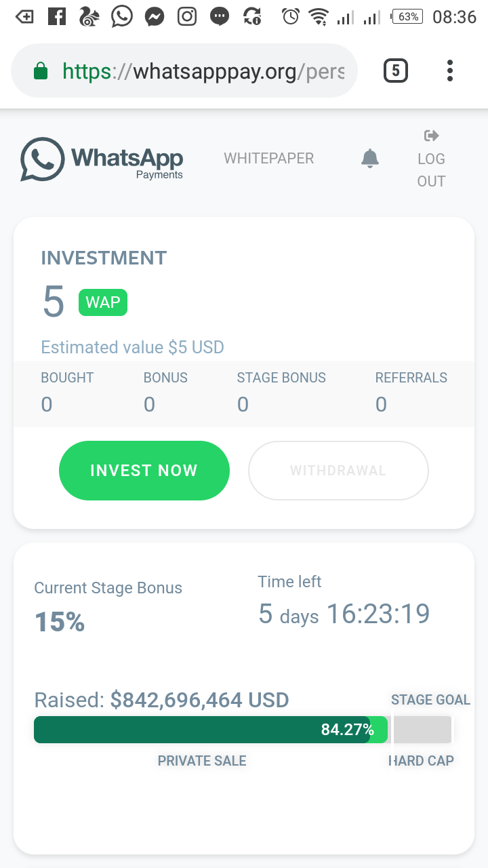
Task: Click the green WAP token badge
Action: [x=103, y=302]
